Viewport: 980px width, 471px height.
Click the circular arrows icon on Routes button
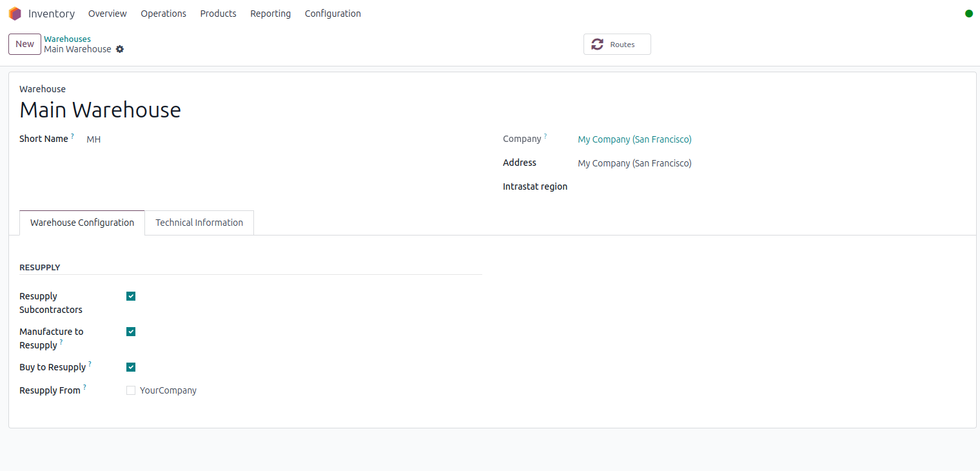[x=596, y=44]
